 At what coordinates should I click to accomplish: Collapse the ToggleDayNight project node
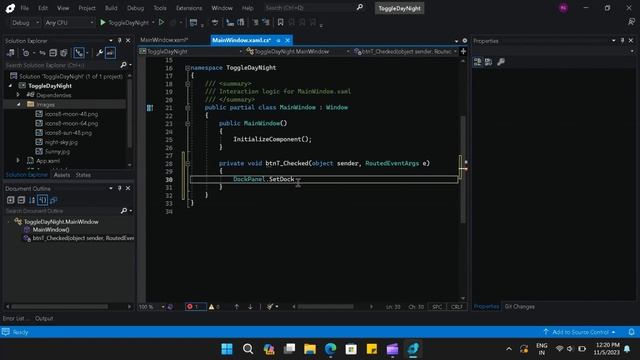[x=10, y=86]
